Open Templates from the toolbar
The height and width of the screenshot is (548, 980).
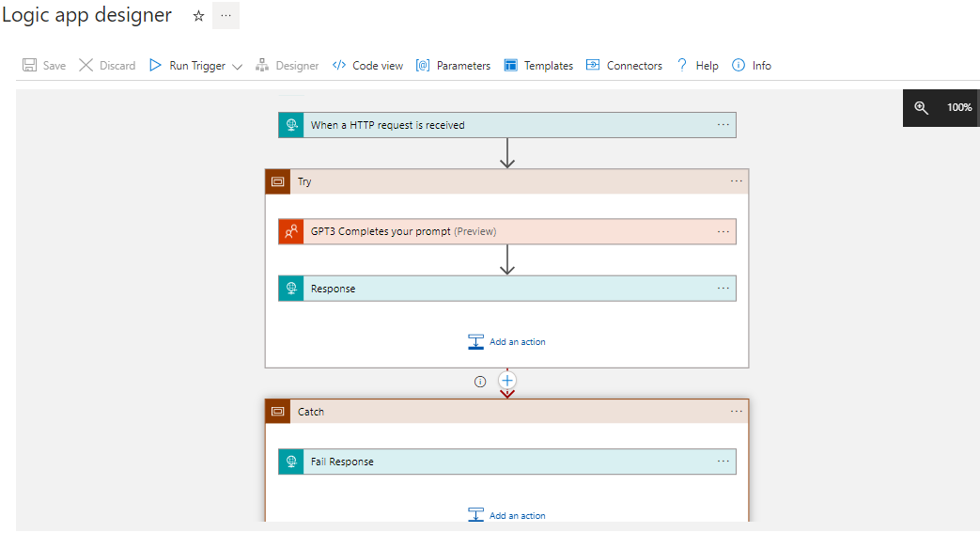click(538, 66)
